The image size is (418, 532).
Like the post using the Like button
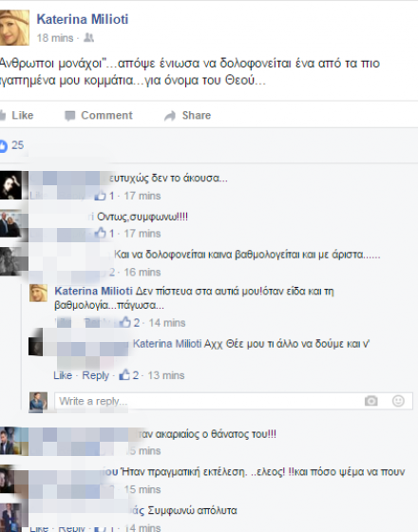16,115
